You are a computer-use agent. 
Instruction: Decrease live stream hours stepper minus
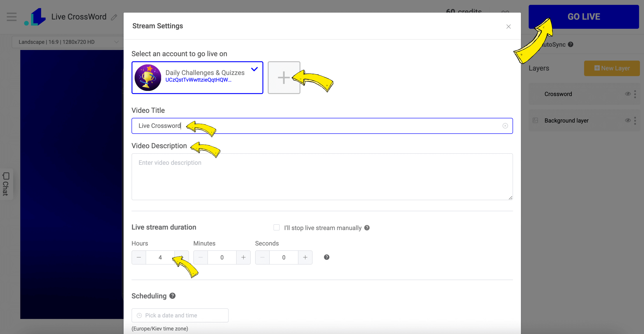pyautogui.click(x=139, y=257)
